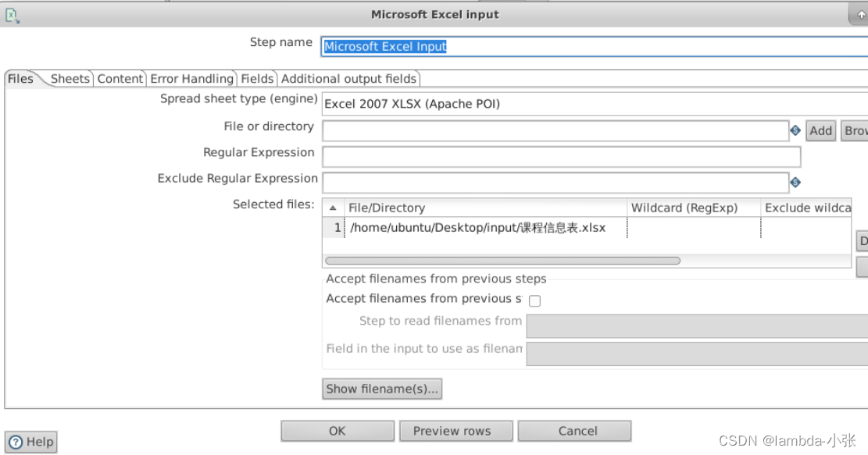This screenshot has height=455, width=868.
Task: Click the Browse button
Action: [x=855, y=131]
